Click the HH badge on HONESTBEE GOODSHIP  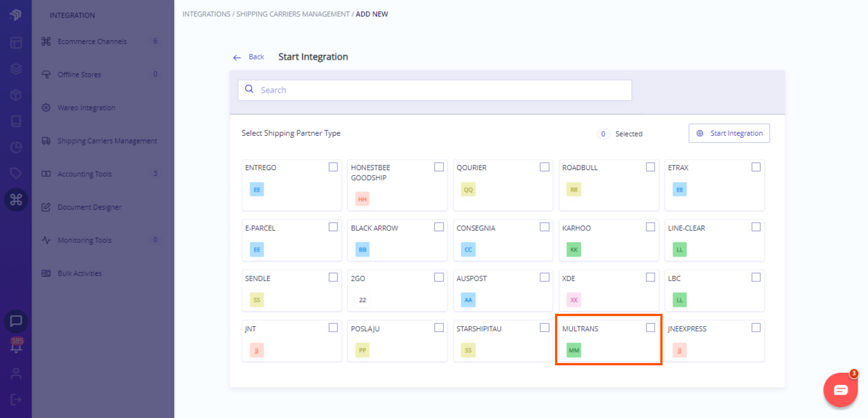(x=362, y=199)
